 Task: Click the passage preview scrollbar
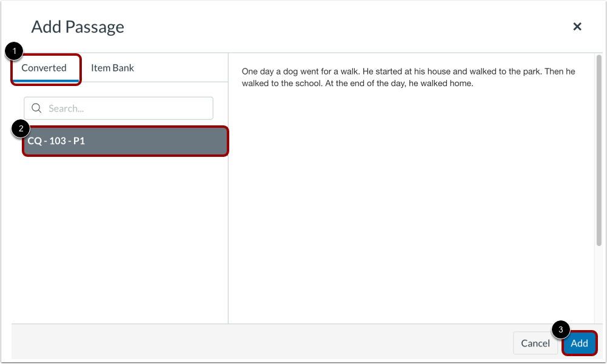(x=599, y=150)
